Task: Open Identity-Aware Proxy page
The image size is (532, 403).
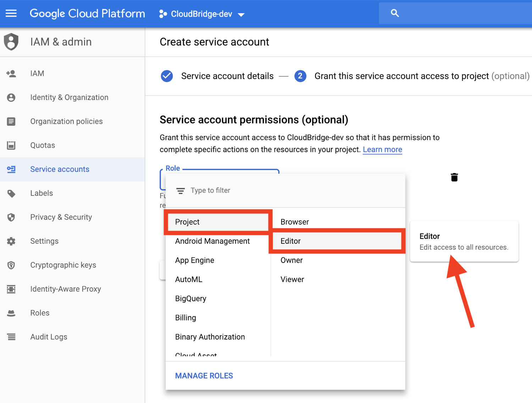Action: [x=72, y=289]
